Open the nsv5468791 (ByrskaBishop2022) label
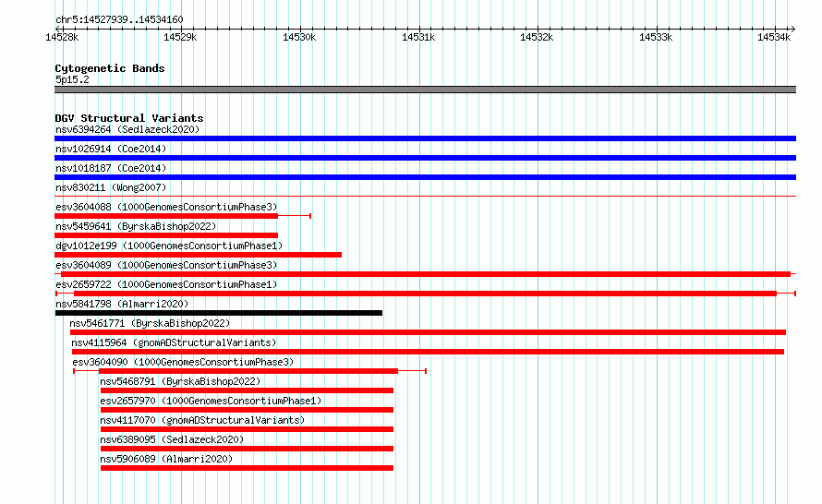The height and width of the screenshot is (504, 822). 180,381
